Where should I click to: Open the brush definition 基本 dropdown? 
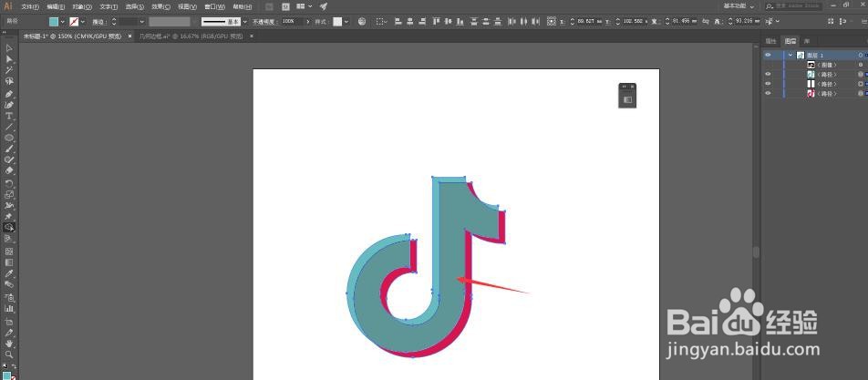point(245,22)
